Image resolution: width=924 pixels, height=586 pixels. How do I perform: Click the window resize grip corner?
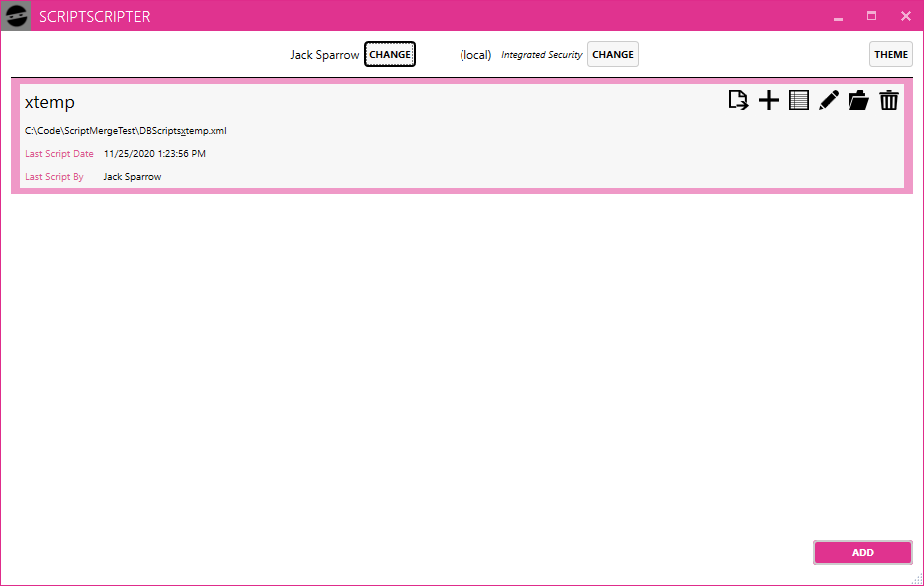coord(917,580)
